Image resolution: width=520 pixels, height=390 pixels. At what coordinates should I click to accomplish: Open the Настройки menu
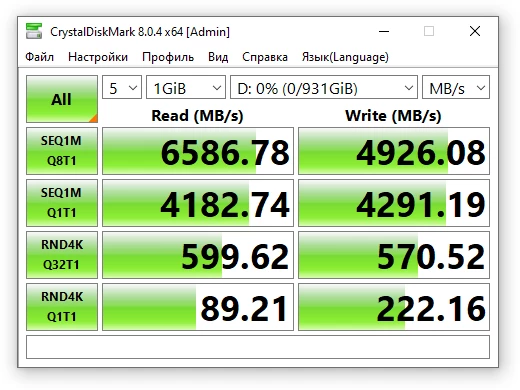click(x=98, y=57)
